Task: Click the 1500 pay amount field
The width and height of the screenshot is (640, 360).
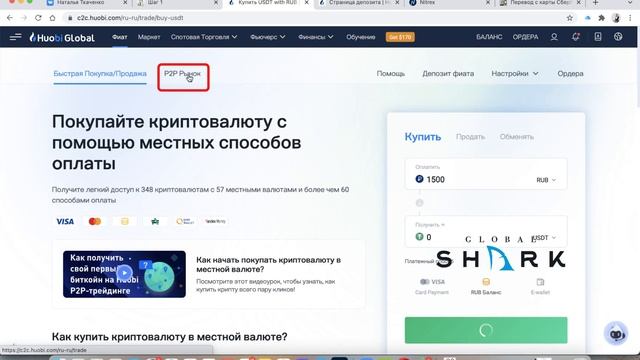Action: [x=486, y=174]
